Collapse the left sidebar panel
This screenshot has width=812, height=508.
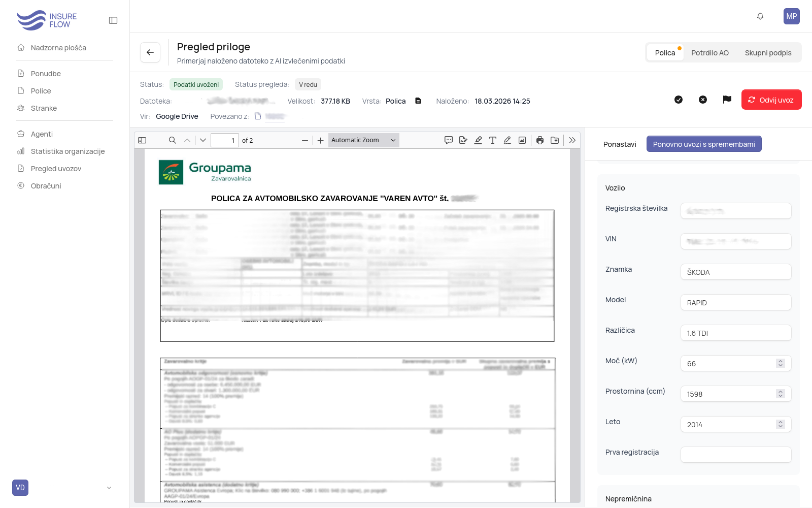coord(113,20)
